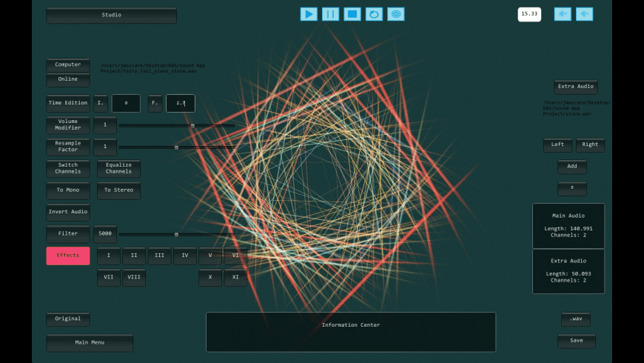Apply the Filter button

click(x=68, y=234)
